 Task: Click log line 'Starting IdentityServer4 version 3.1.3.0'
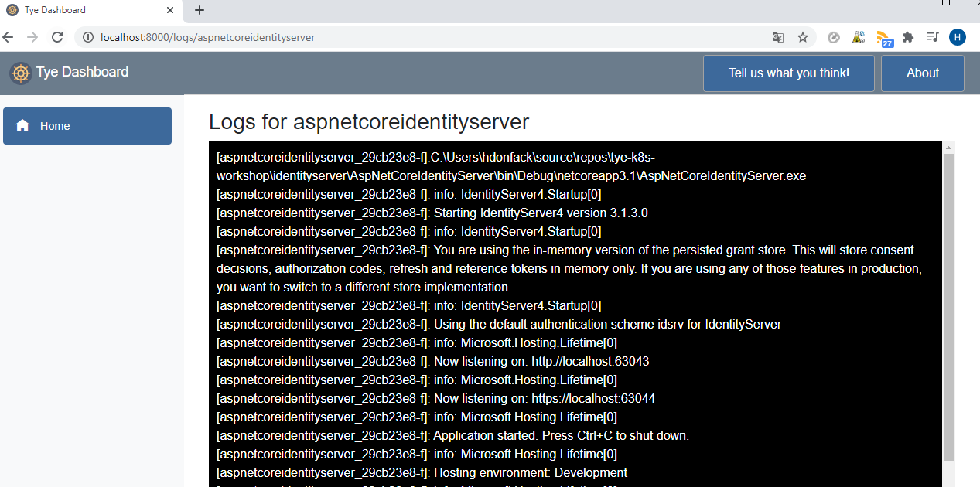coord(432,213)
